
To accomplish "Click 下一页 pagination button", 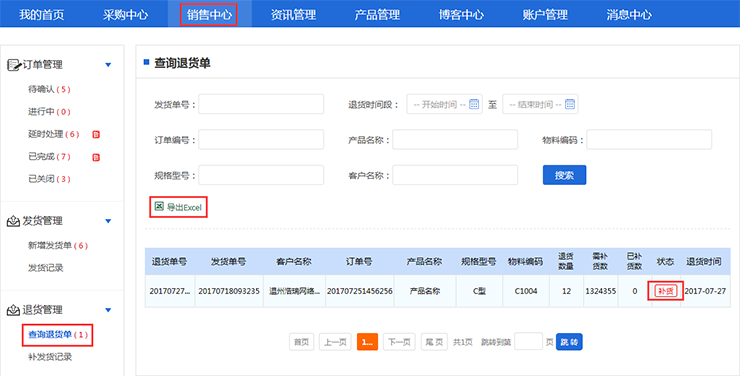I will pyautogui.click(x=399, y=342).
